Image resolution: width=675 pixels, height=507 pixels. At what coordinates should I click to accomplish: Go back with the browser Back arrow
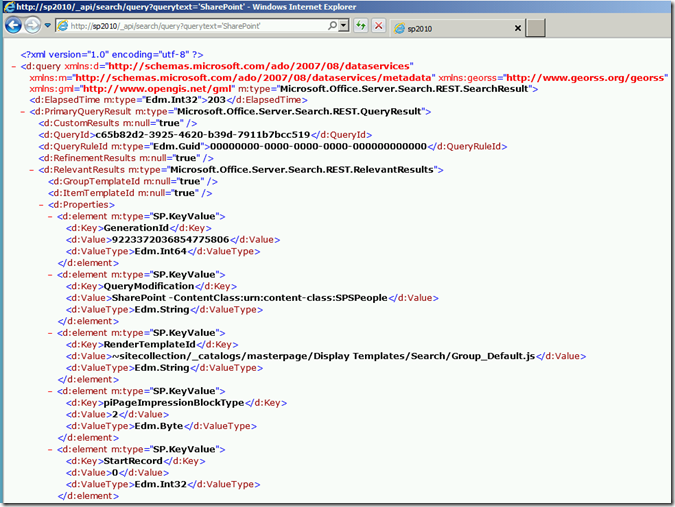(x=13, y=25)
